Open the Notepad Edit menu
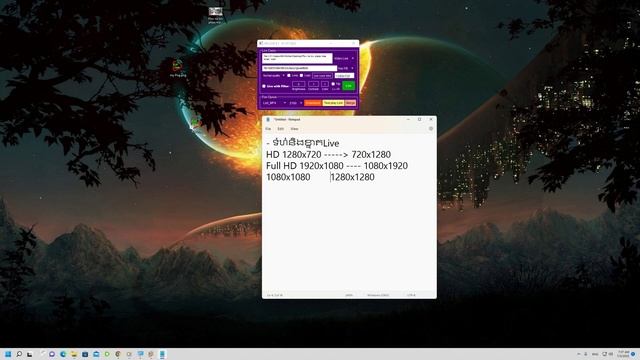 point(280,129)
